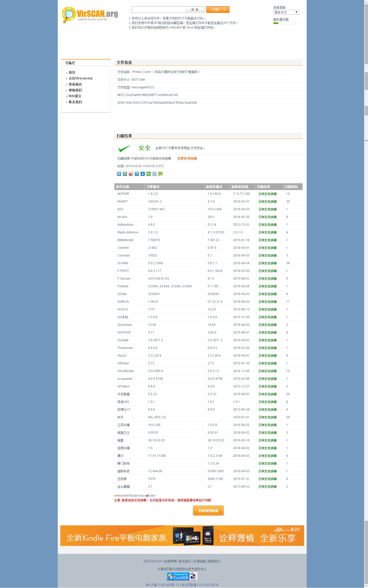Open 去往Virscan.org in the sidebar

80,78
